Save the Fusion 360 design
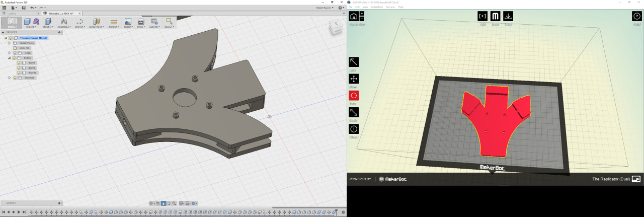The image size is (644, 217). tap(24, 8)
